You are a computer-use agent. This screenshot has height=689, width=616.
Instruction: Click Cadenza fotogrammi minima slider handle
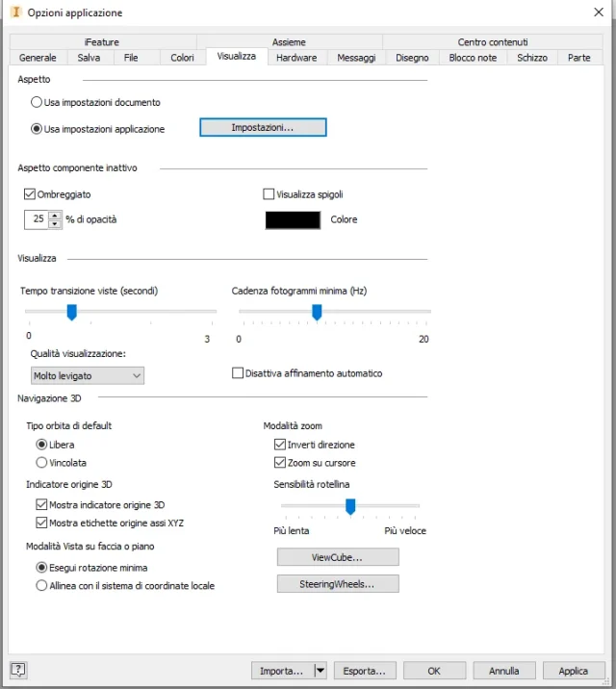click(317, 312)
